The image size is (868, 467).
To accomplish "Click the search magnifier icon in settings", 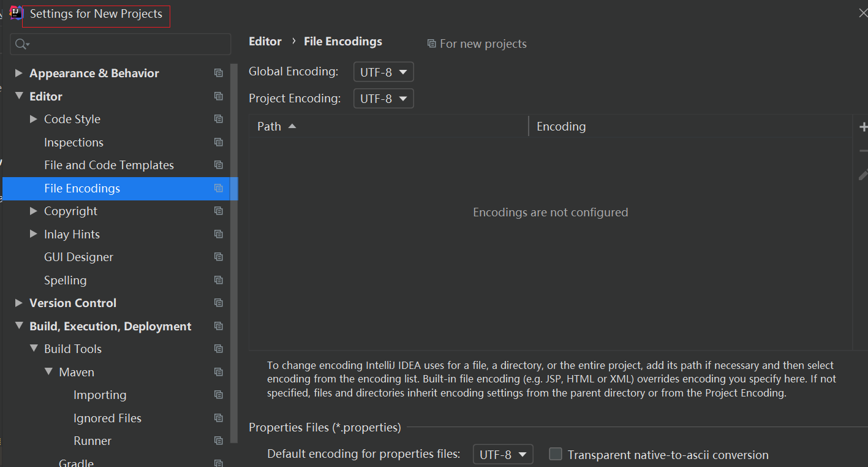I will 21,44.
